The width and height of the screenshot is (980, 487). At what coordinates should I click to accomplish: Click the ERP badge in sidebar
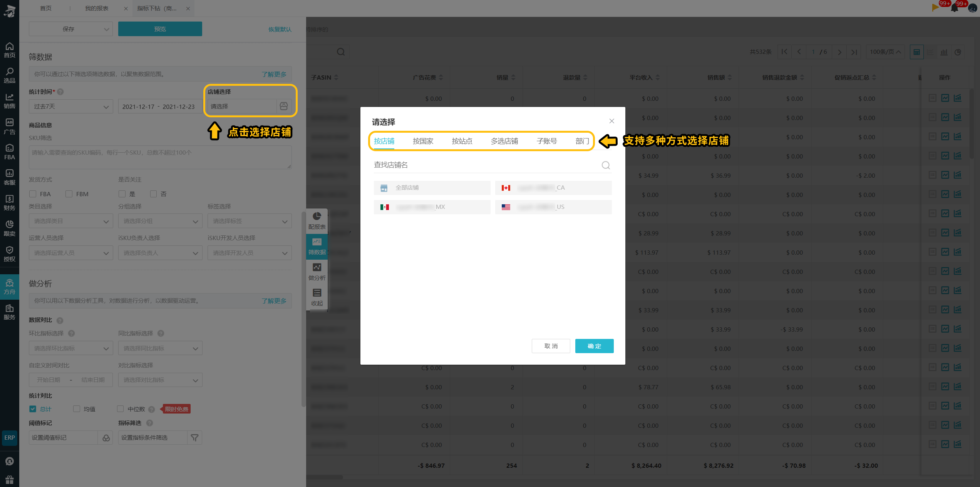pos(9,438)
